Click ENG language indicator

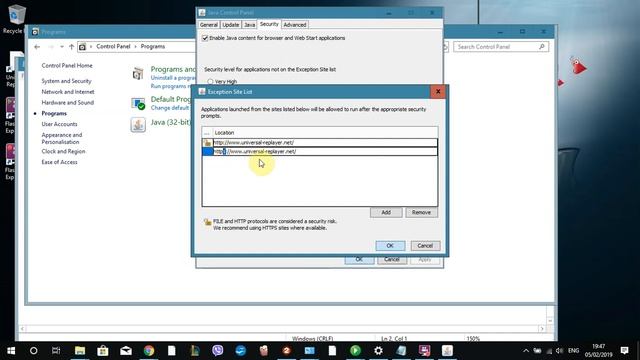click(x=573, y=351)
